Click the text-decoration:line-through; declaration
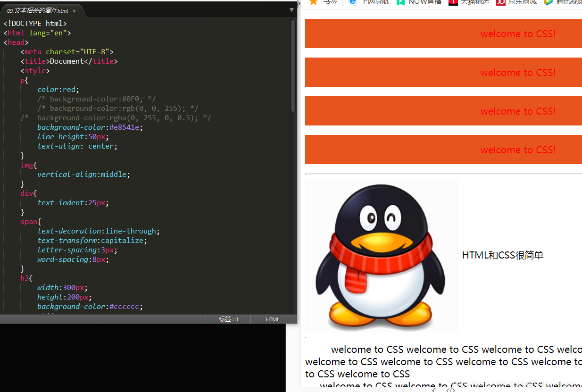 (99, 231)
